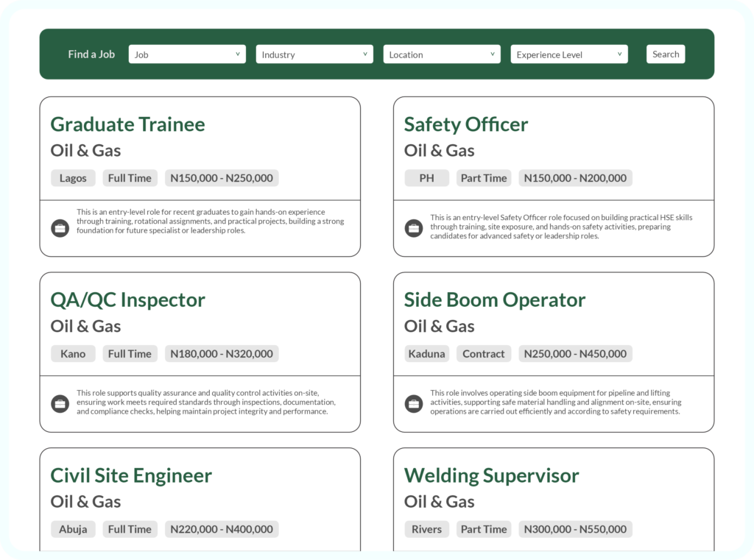
Task: Click the Part Time tag on Safety Officer
Action: [483, 178]
